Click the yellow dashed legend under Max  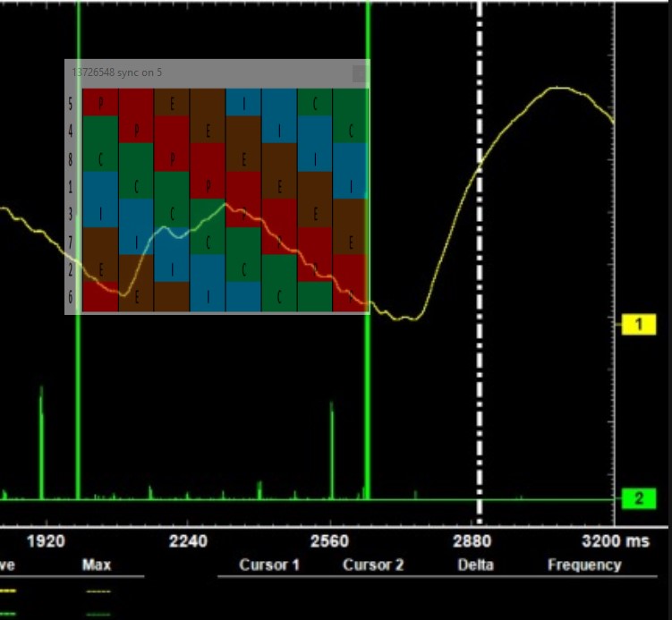(98, 590)
